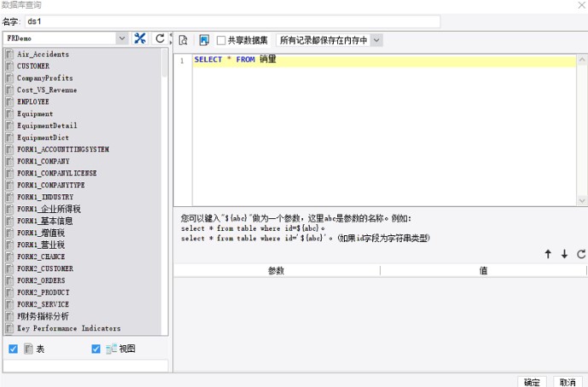Click the table icon beside Equipment
Viewport: 588px width, 387px height.
pos(9,114)
